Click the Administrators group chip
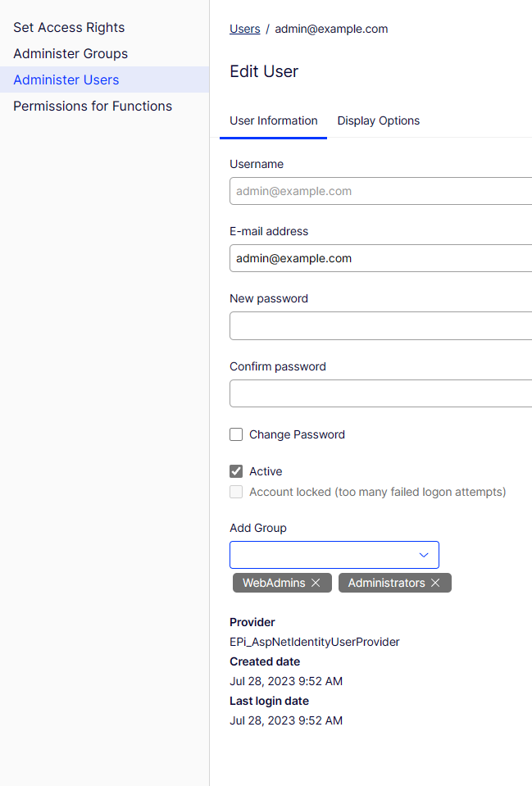532x786 pixels. point(385,583)
